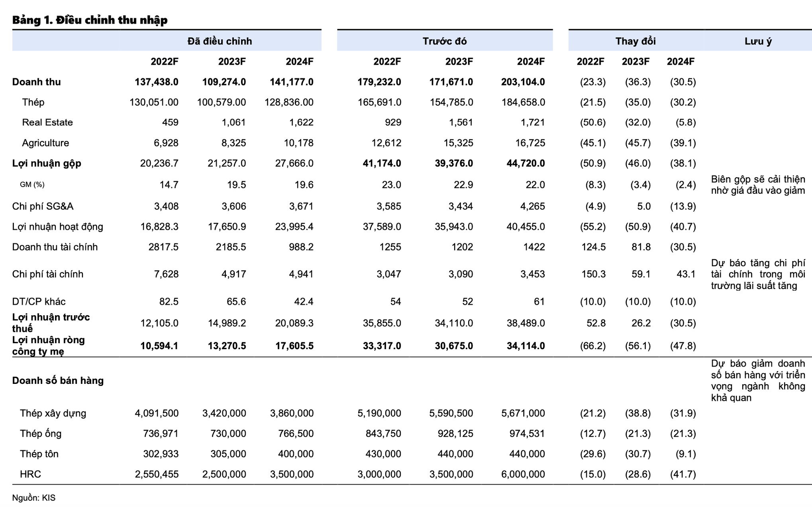Viewport: 812px width, 507px height.
Task: Click the GM (%) row label
Action: tap(32, 185)
